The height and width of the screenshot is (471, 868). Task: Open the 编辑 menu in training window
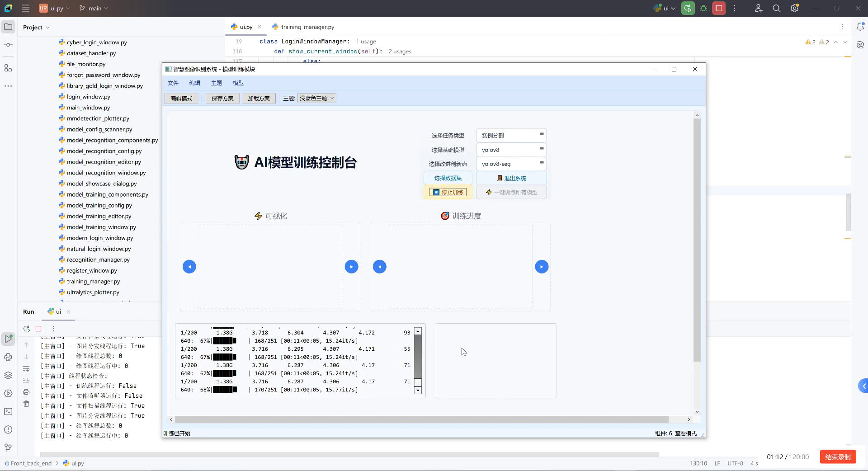[x=195, y=83]
